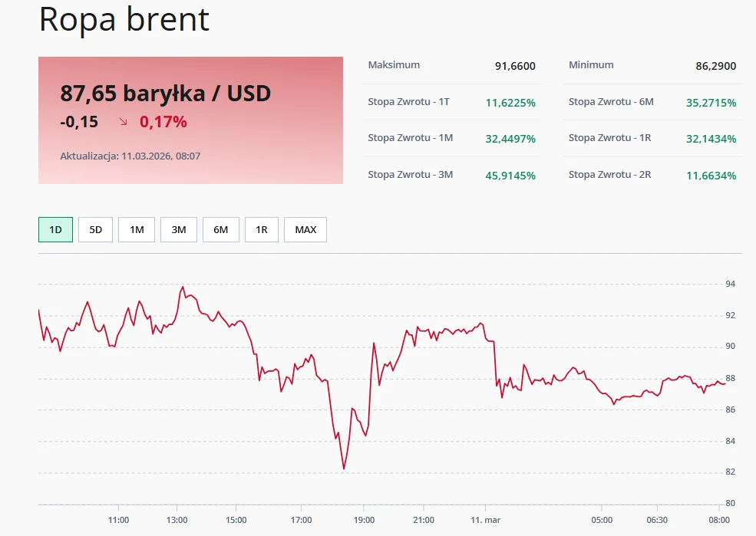Open the 3M chart view
Viewport: 756px width, 536px height.
pos(178,229)
